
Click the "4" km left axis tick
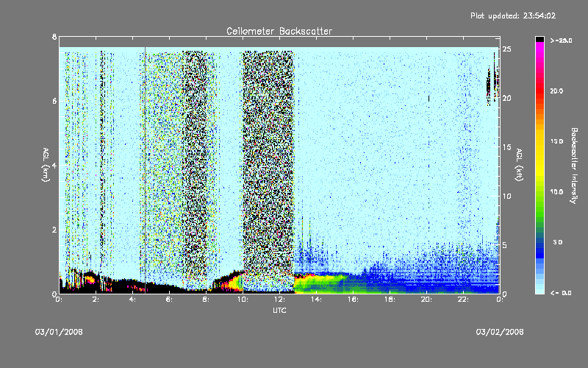tap(54, 165)
